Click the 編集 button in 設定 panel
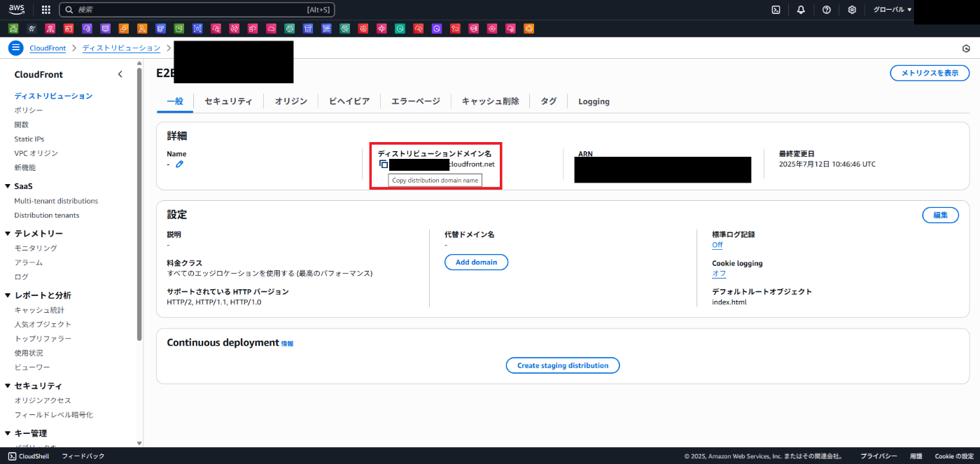980x464 pixels. click(x=941, y=215)
